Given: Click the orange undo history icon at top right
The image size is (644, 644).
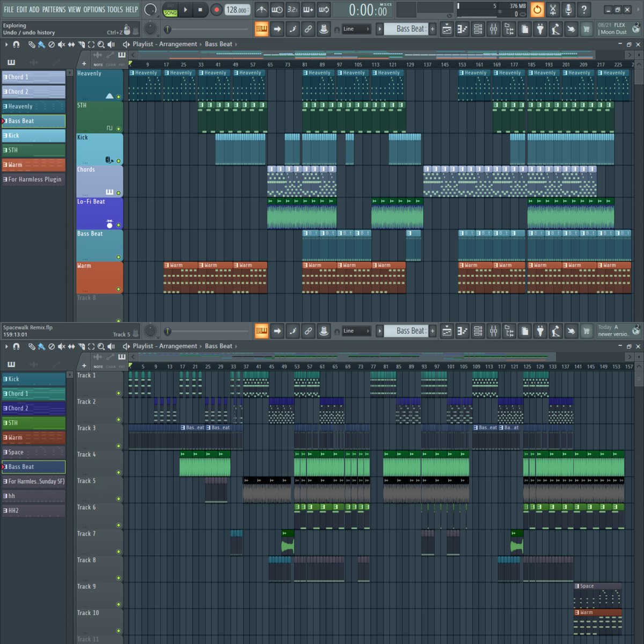Looking at the screenshot, I should click(537, 10).
